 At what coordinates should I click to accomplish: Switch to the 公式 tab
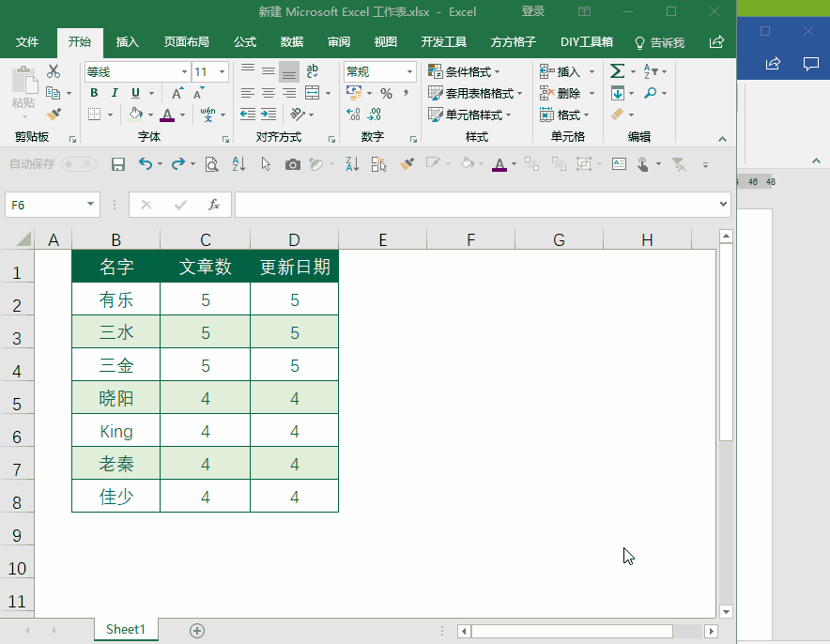[x=244, y=42]
